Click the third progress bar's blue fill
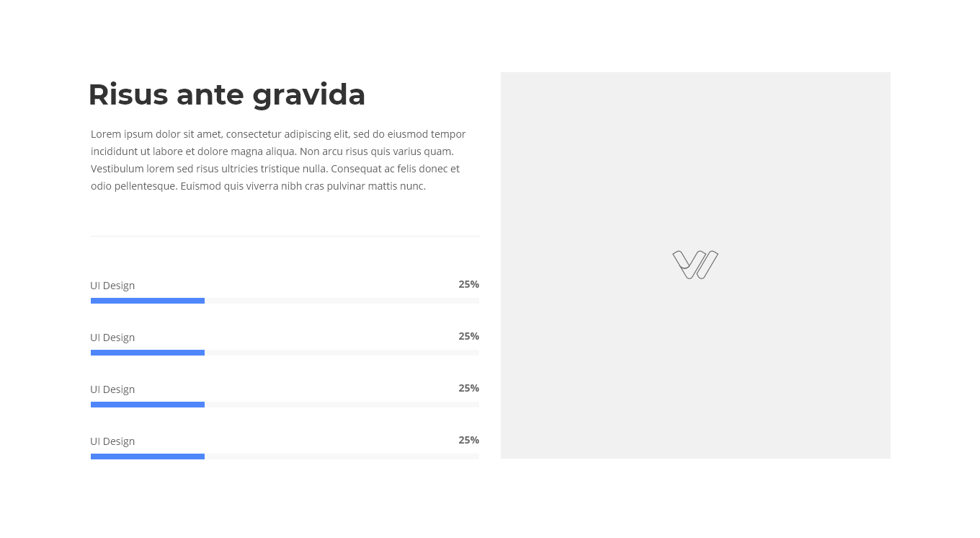 (x=148, y=405)
